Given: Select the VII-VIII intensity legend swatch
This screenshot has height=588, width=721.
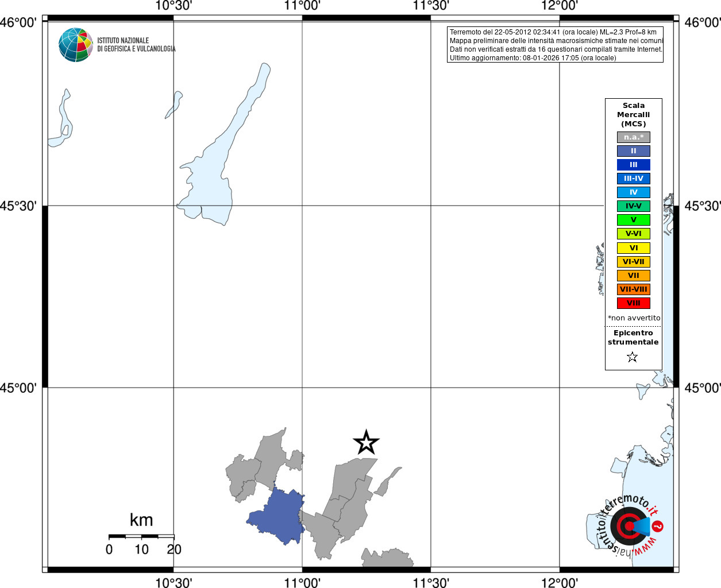Looking at the screenshot, I should point(634,289).
